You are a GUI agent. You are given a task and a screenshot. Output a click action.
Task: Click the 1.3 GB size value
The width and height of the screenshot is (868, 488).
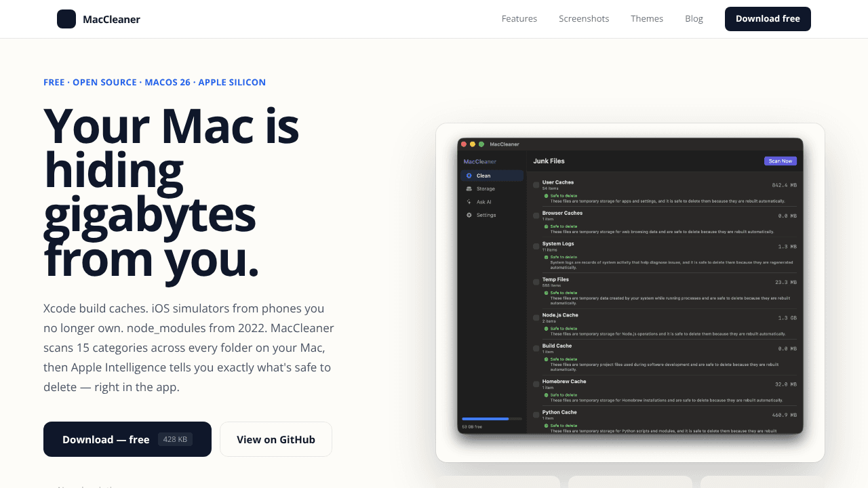[787, 318]
